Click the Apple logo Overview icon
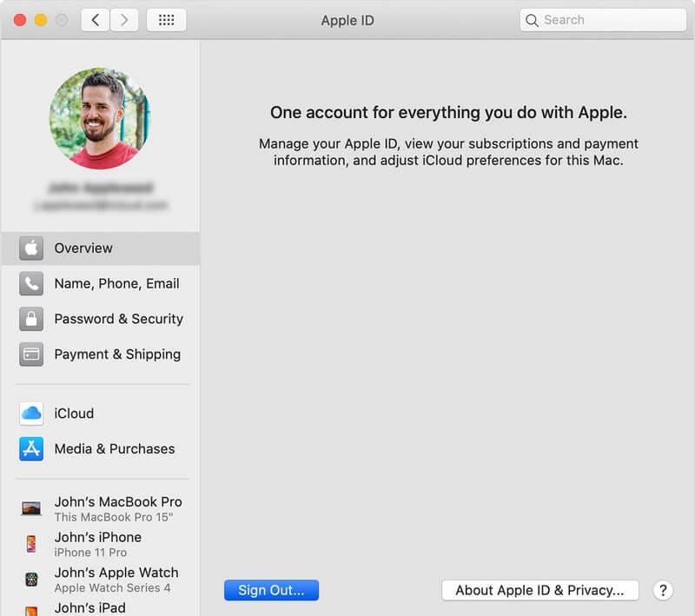The height and width of the screenshot is (616, 695). 31,248
